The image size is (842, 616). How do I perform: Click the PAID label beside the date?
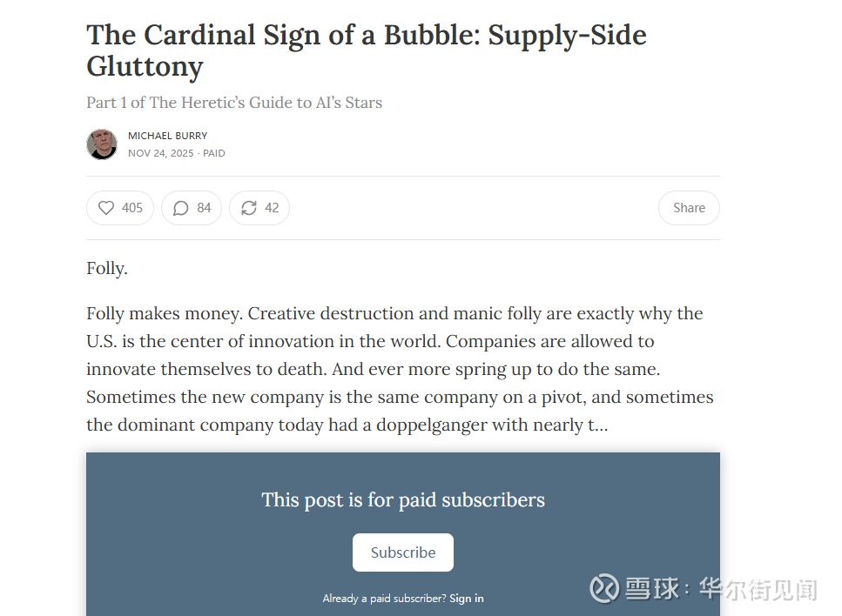click(214, 153)
